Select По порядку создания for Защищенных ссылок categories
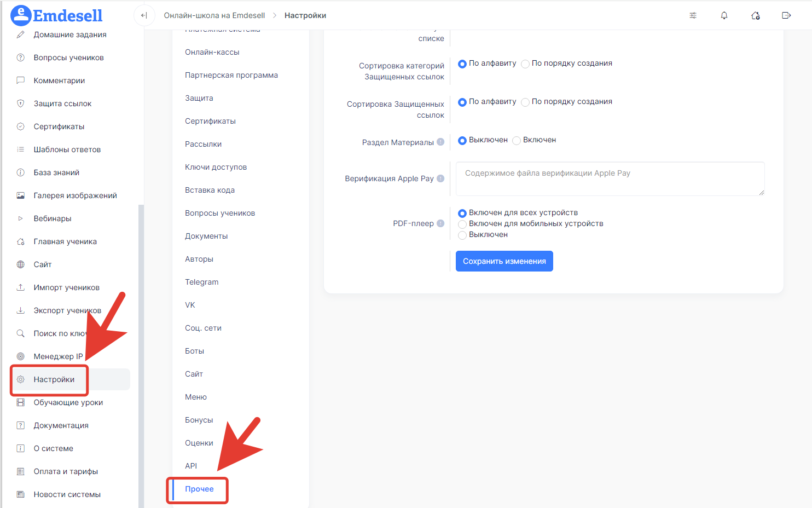Viewport: 812px width, 508px height. pyautogui.click(x=525, y=64)
